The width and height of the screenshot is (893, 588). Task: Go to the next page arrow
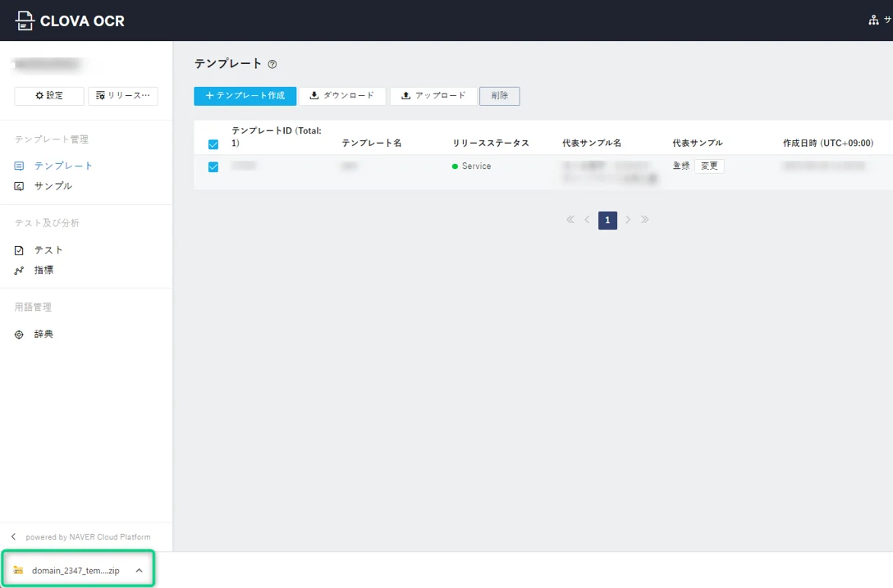pos(628,220)
